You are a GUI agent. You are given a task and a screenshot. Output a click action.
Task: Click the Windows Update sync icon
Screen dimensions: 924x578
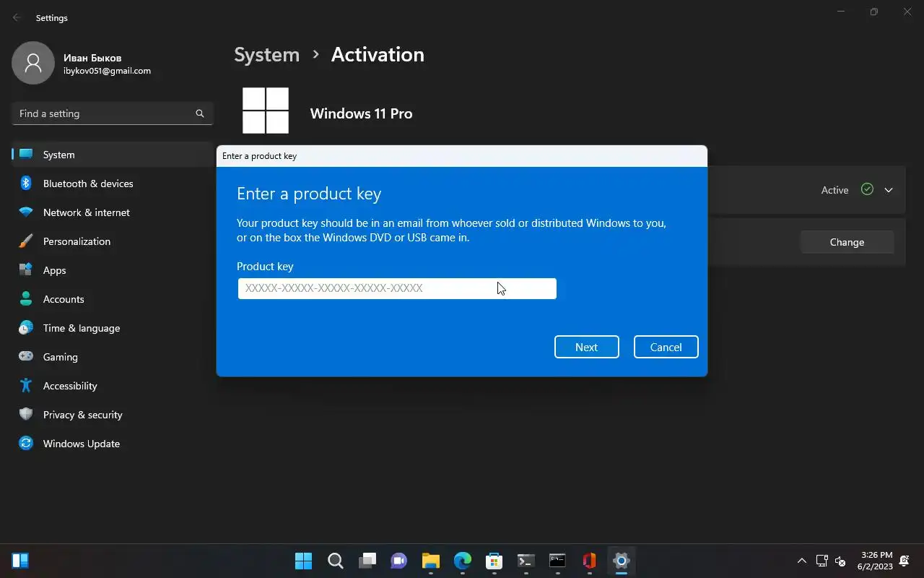(26, 444)
